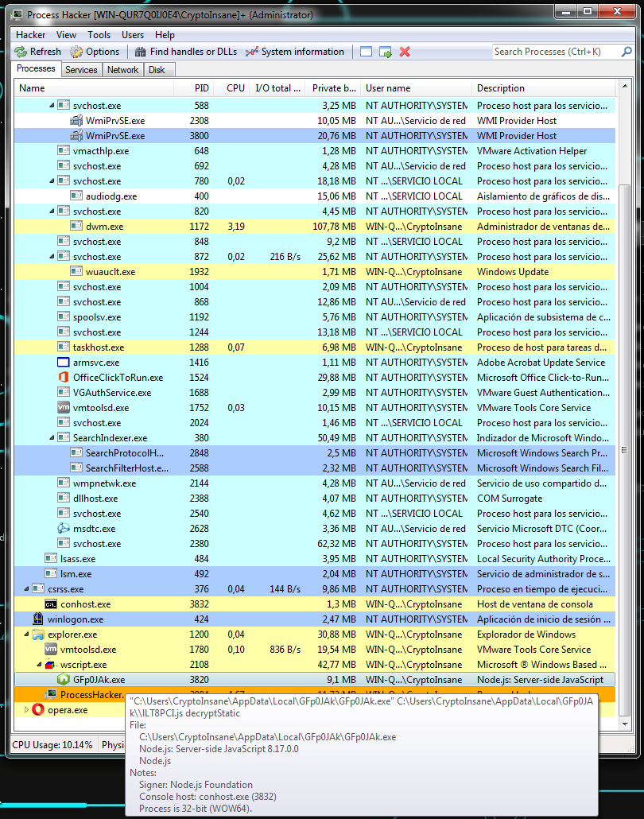Open the Tools menu
Image resolution: width=644 pixels, height=819 pixels.
click(x=99, y=35)
